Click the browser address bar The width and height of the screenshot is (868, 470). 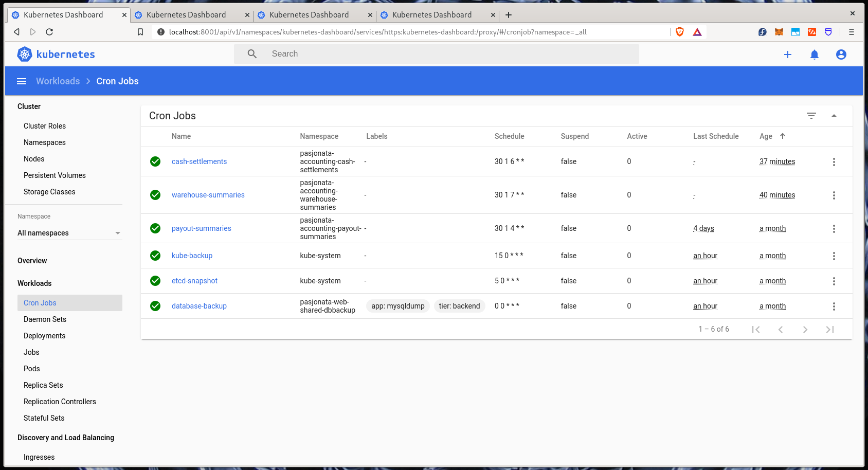click(x=411, y=32)
